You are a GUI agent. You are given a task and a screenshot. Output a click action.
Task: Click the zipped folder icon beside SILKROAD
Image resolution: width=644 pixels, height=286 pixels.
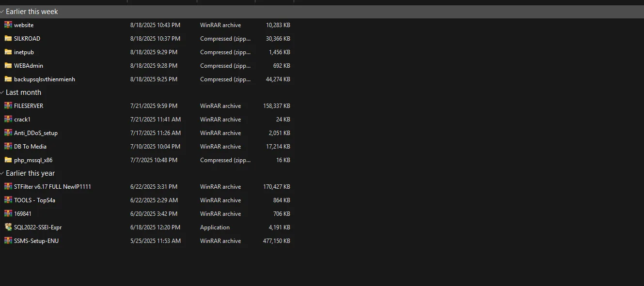[x=8, y=38]
